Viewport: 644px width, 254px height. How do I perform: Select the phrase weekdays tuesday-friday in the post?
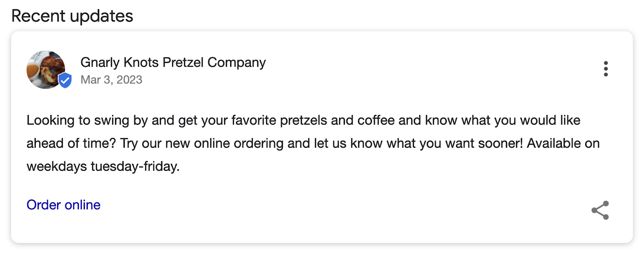pos(104,166)
